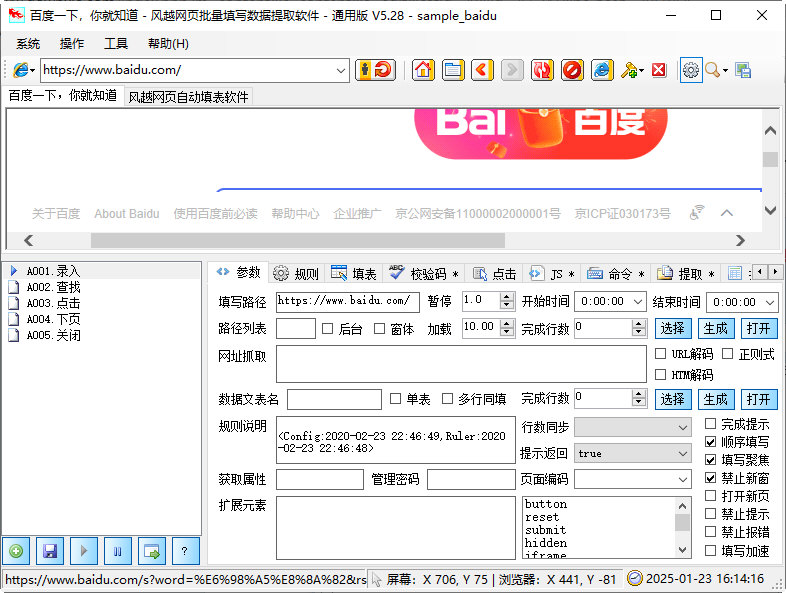Viewport: 786px width, 593px height.
Task: Enable the 完成提示 checkbox
Action: (x=710, y=424)
